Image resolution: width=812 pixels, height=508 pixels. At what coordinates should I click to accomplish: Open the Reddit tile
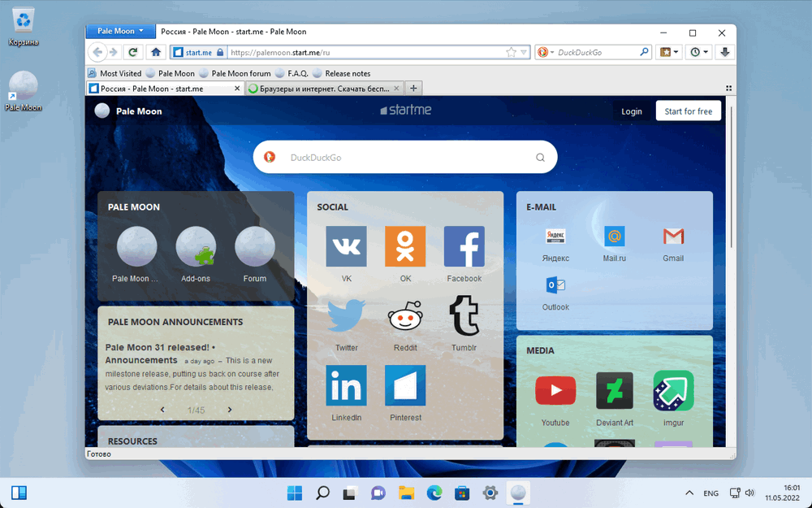[405, 315]
